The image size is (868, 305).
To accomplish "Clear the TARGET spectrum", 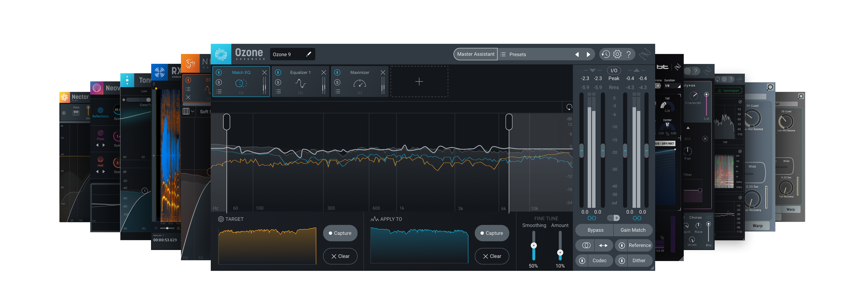I will click(x=340, y=256).
